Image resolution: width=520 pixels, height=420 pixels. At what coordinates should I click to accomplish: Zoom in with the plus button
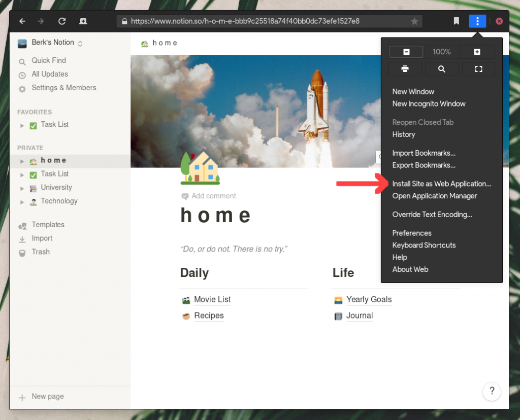pos(477,52)
